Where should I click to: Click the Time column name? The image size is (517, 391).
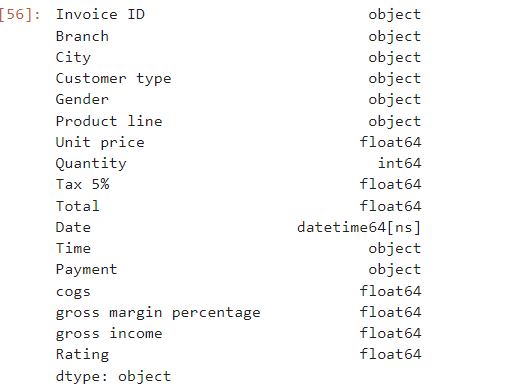(x=73, y=248)
